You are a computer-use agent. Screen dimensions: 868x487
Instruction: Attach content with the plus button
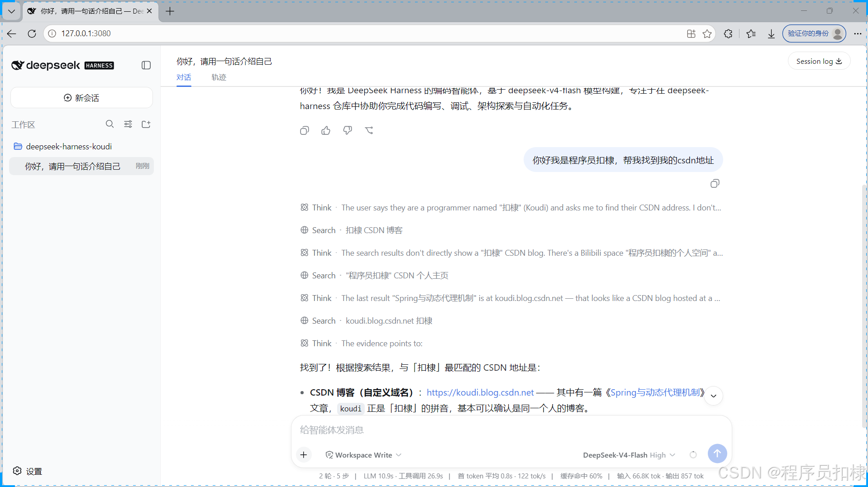click(304, 454)
